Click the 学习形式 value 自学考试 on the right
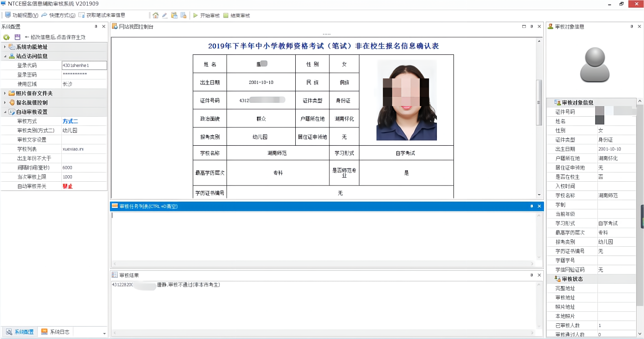Screen dimensions: 644x339 pos(617,223)
